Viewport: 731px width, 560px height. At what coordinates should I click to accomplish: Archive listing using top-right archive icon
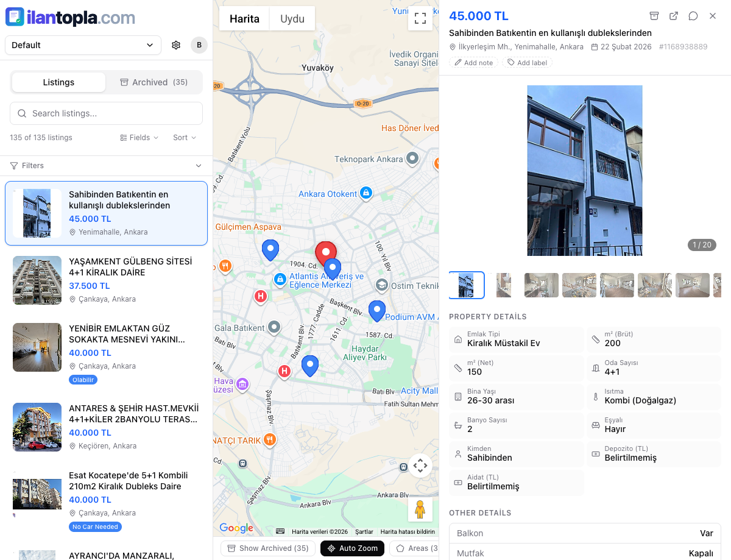coord(654,16)
